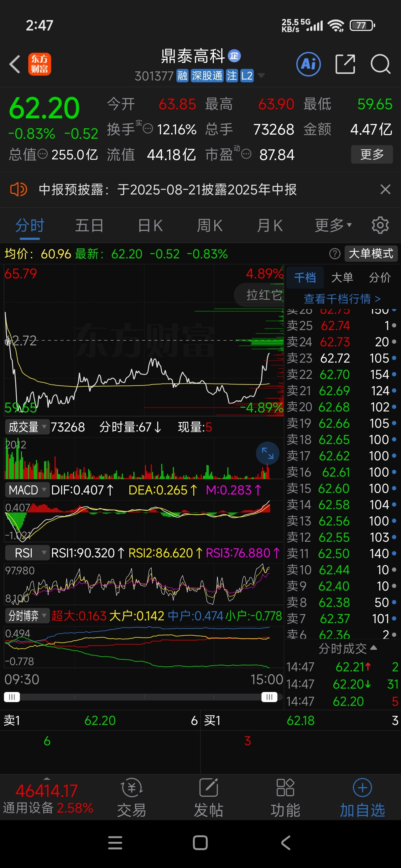Open Android recent apps menu button
The width and height of the screenshot is (401, 868).
click(x=115, y=843)
